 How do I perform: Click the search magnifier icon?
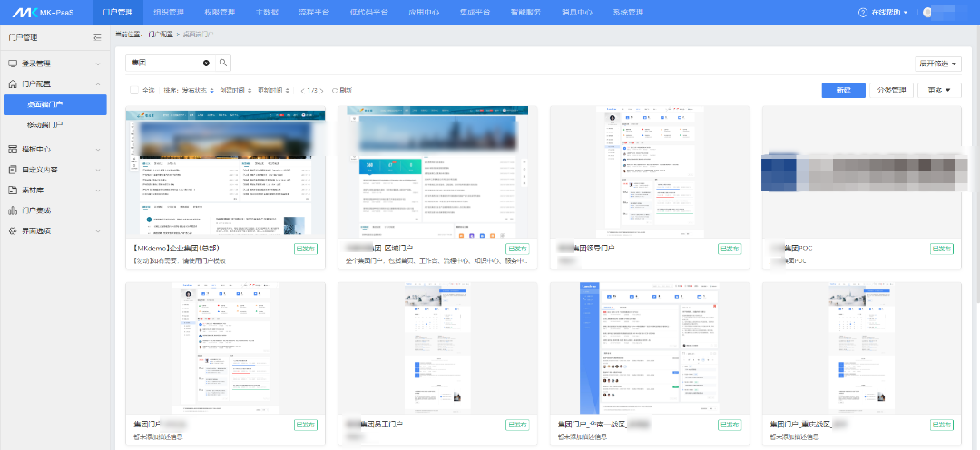(x=223, y=63)
